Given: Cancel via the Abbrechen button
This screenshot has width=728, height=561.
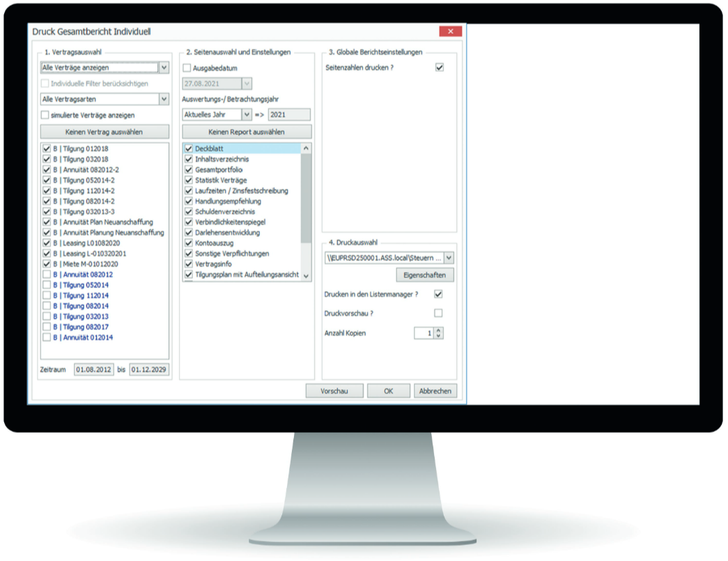Looking at the screenshot, I should (435, 392).
